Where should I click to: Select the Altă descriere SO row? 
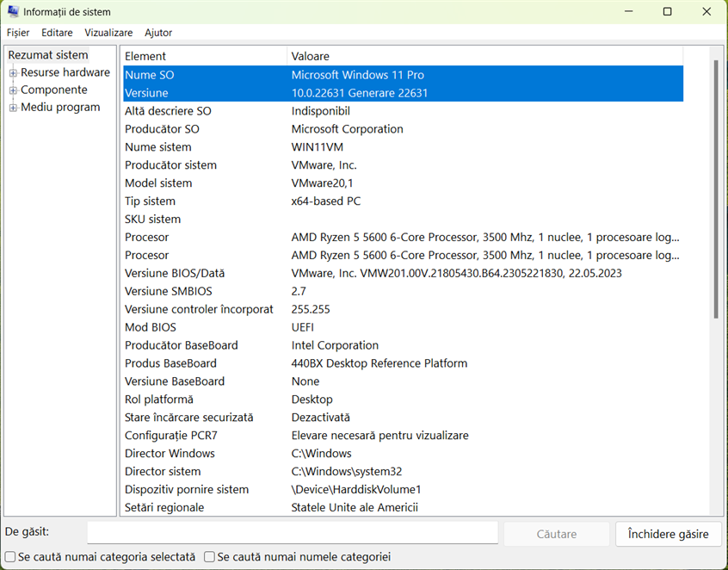403,111
